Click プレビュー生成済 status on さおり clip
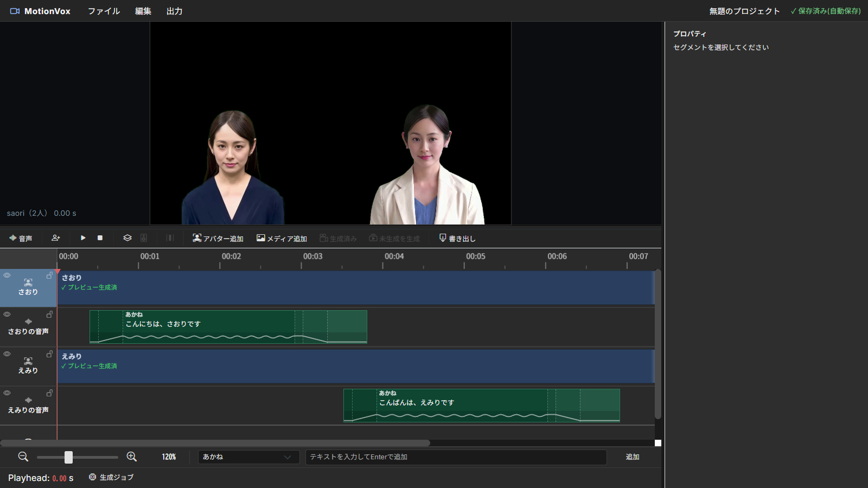The image size is (868, 488). tap(90, 287)
